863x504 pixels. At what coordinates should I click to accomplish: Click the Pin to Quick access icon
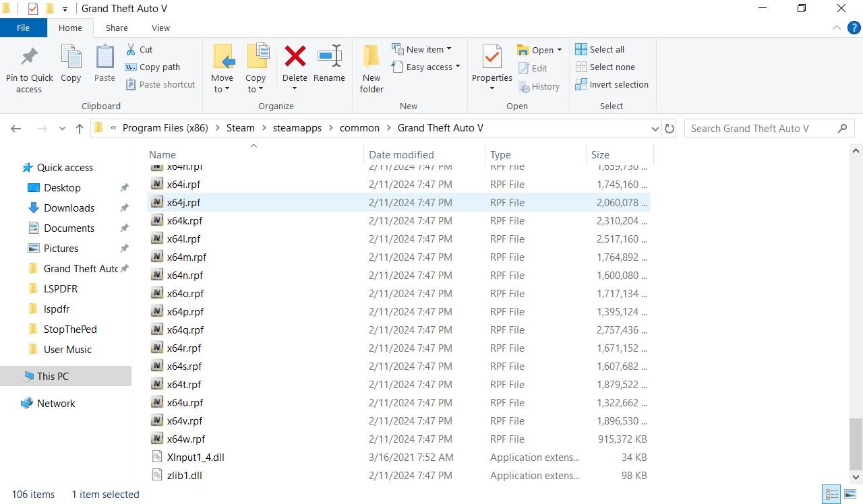[x=29, y=57]
